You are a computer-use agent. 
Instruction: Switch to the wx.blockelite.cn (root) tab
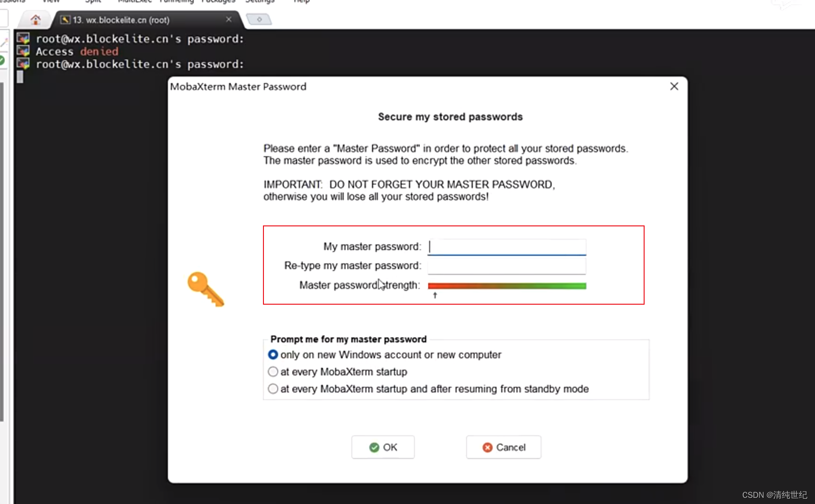121,19
